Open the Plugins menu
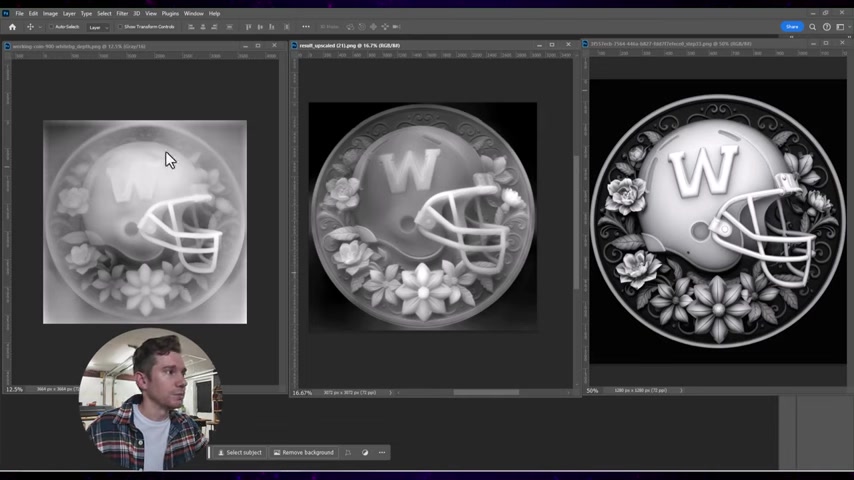Screen dimensions: 854x480 coord(169,13)
